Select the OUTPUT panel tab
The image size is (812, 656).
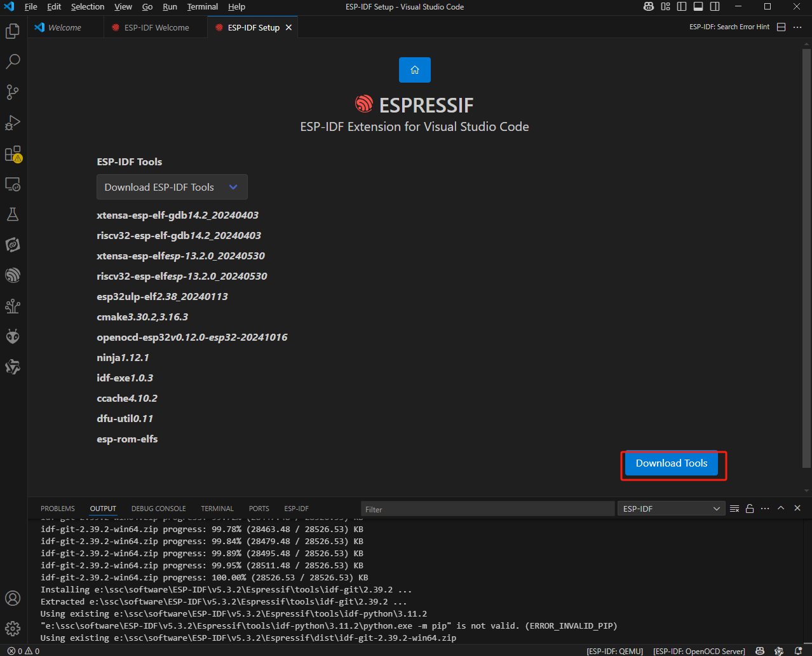point(103,509)
